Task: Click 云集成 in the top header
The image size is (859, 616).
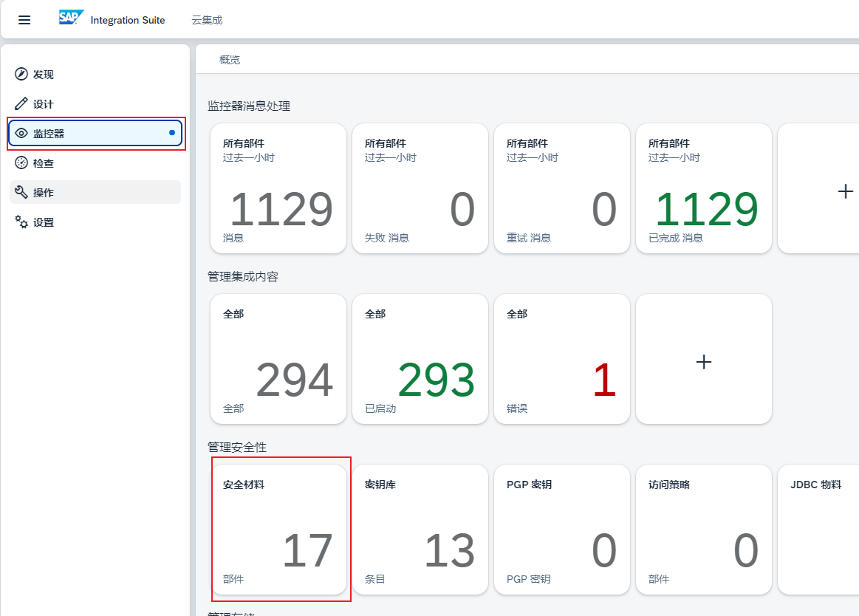Action: [206, 20]
